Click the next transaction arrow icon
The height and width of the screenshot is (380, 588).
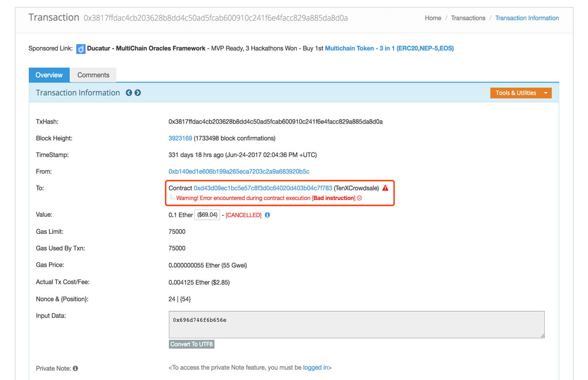click(x=138, y=92)
